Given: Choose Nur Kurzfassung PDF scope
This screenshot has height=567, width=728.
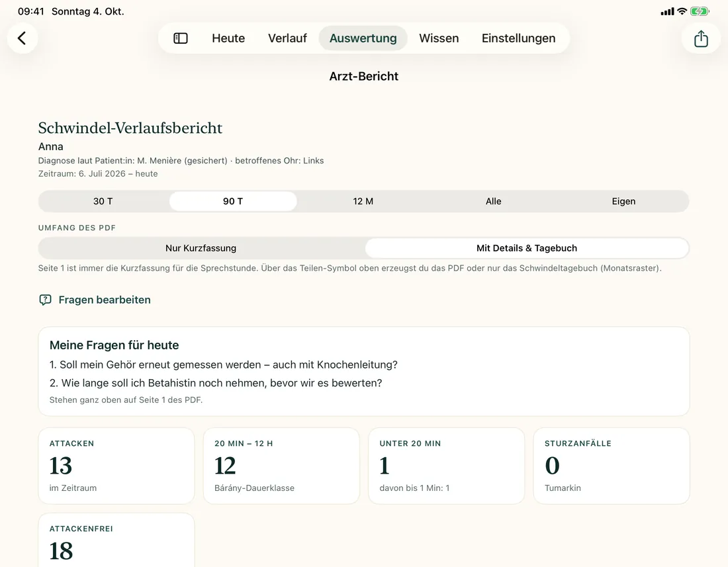Looking at the screenshot, I should click(201, 248).
